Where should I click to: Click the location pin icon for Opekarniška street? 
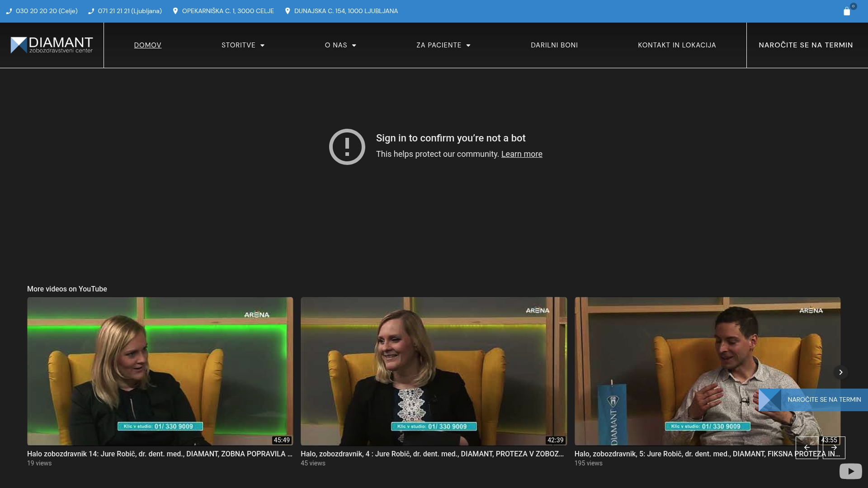pos(176,11)
